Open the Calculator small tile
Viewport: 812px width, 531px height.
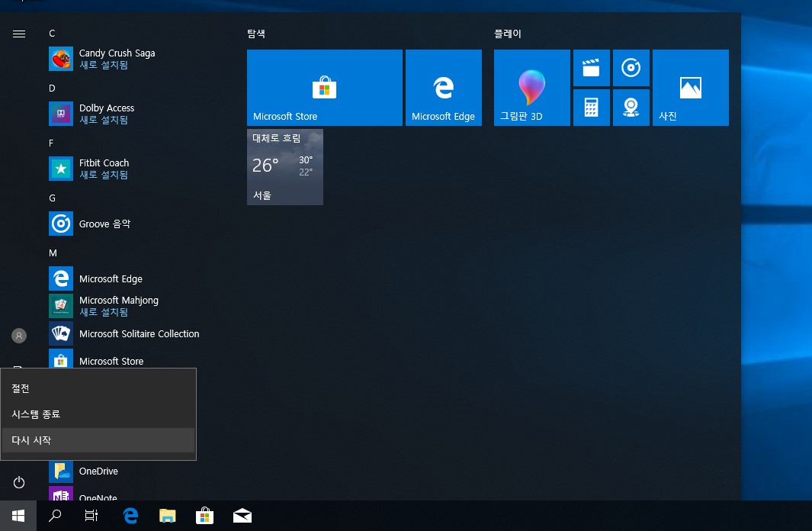click(x=592, y=108)
